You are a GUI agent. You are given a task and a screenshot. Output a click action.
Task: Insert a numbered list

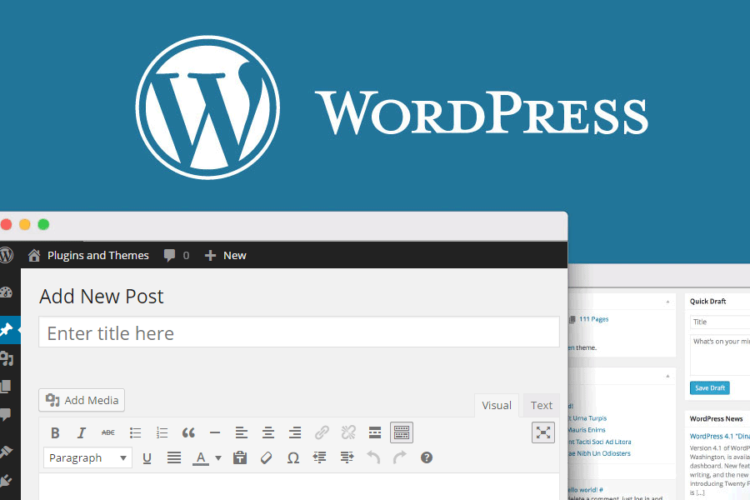click(x=162, y=433)
